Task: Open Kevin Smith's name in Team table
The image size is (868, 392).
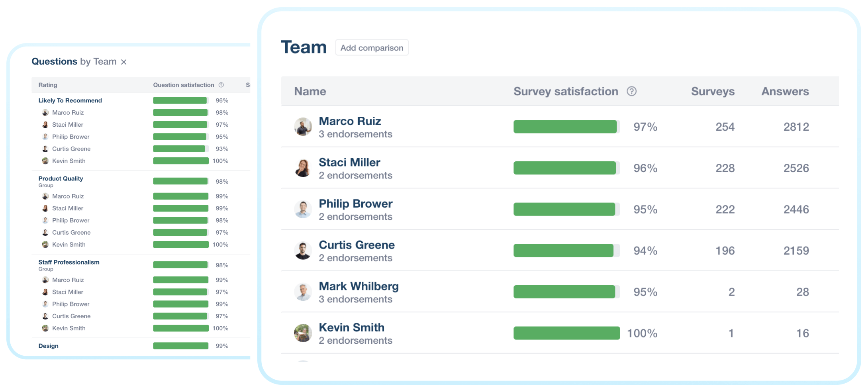Action: [351, 327]
